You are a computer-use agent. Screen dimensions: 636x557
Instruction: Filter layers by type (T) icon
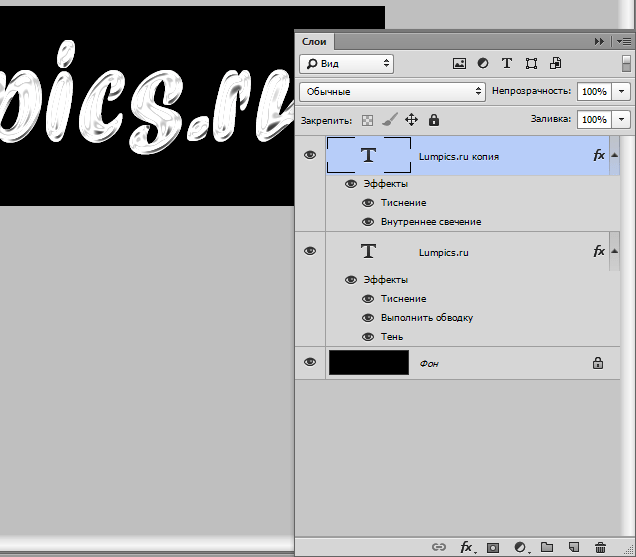point(507,63)
